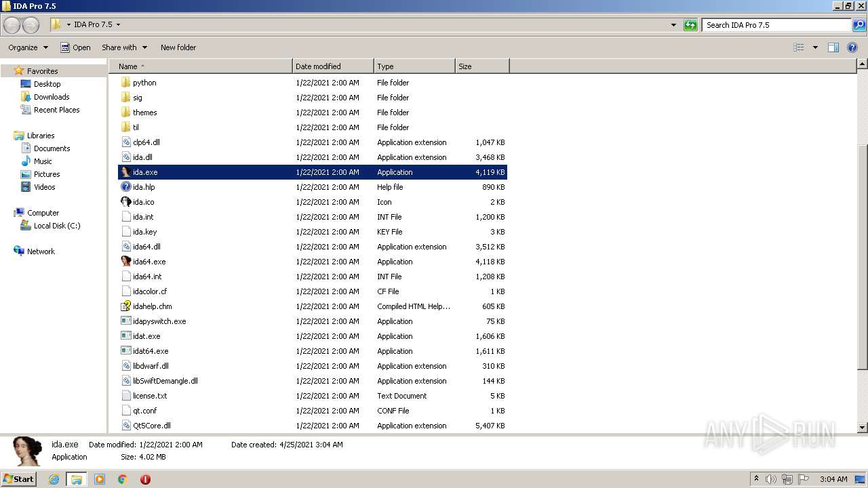868x488 pixels.
Task: Open the red Opera taskbar icon
Action: (x=145, y=479)
